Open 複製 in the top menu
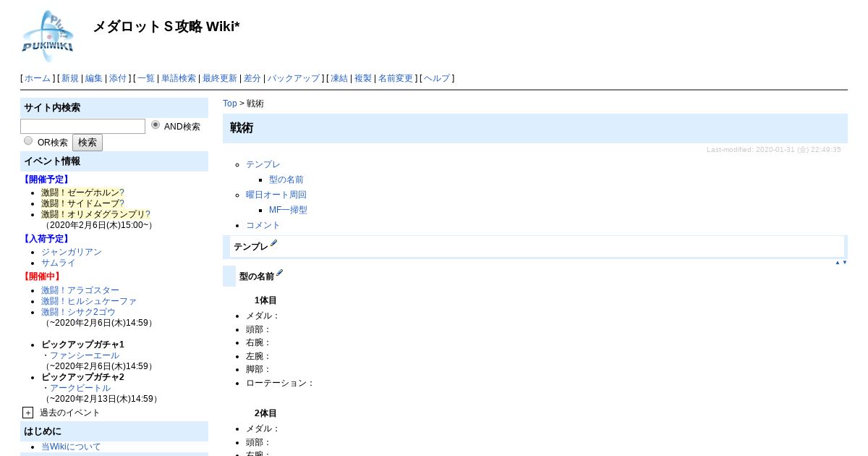 (x=363, y=78)
